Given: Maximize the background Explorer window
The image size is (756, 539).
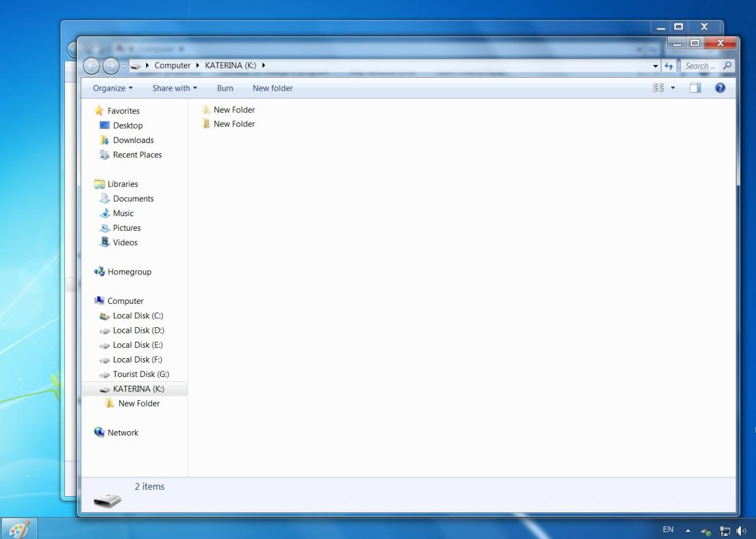Looking at the screenshot, I should point(679,26).
